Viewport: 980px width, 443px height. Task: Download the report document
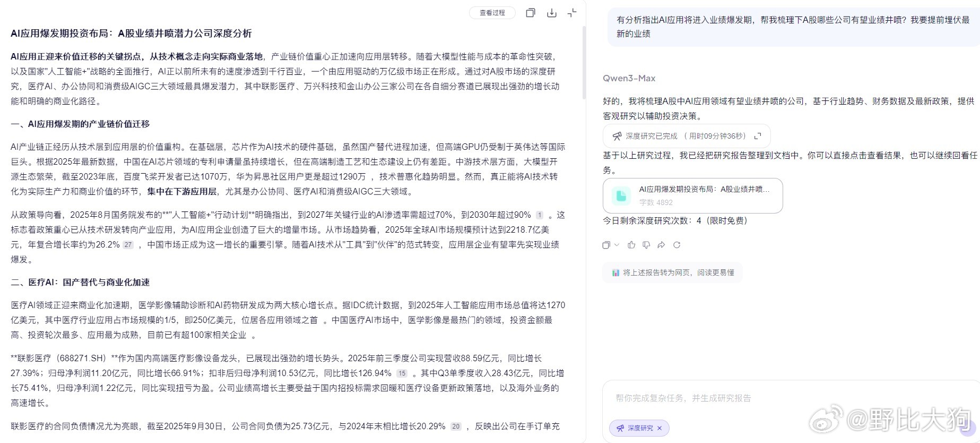[x=552, y=13]
